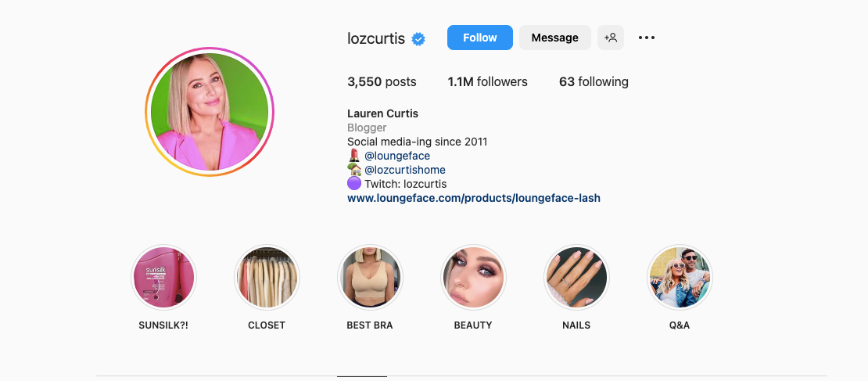Click the blue verified badge icon
868x381 pixels.
pos(418,39)
